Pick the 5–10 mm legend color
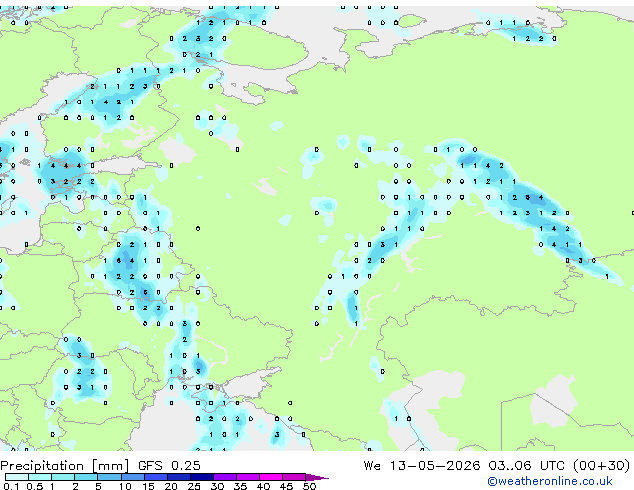The height and width of the screenshot is (490, 634). pyautogui.click(x=109, y=477)
